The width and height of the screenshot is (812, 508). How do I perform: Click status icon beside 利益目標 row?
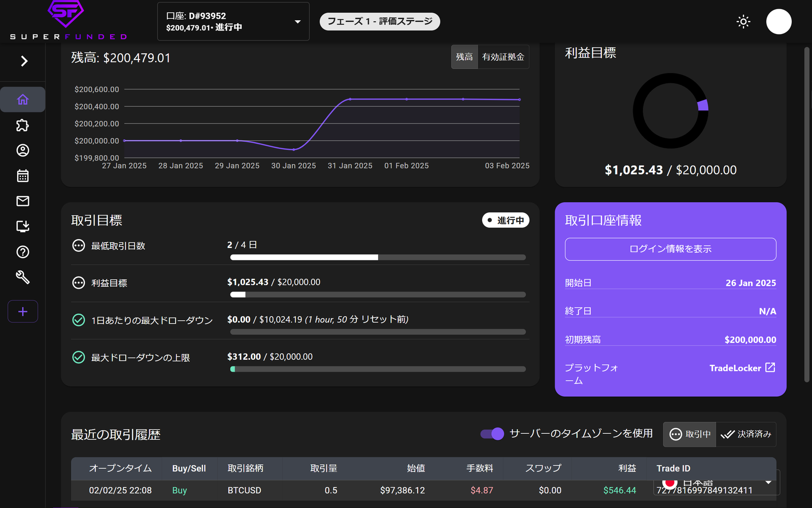click(x=79, y=283)
